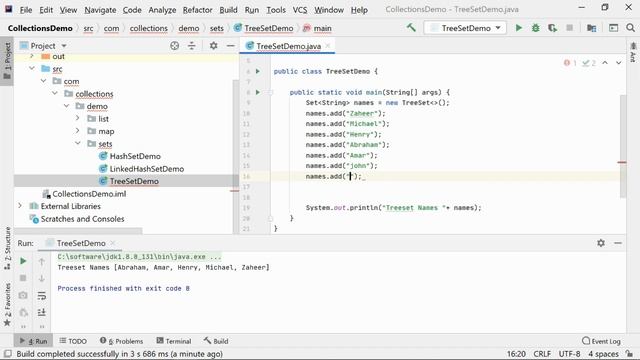
Task: Collapse the sets package
Action: point(78,144)
